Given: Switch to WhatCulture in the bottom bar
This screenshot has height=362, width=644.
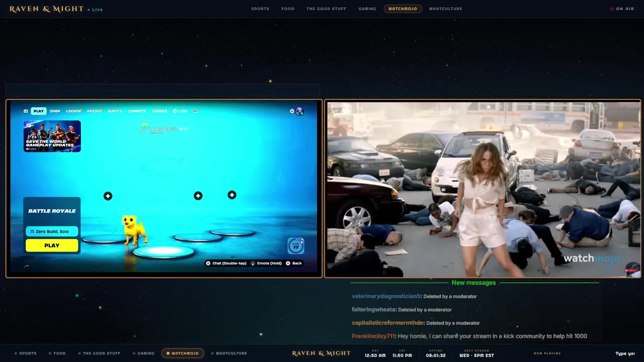Looking at the screenshot, I should 229,353.
